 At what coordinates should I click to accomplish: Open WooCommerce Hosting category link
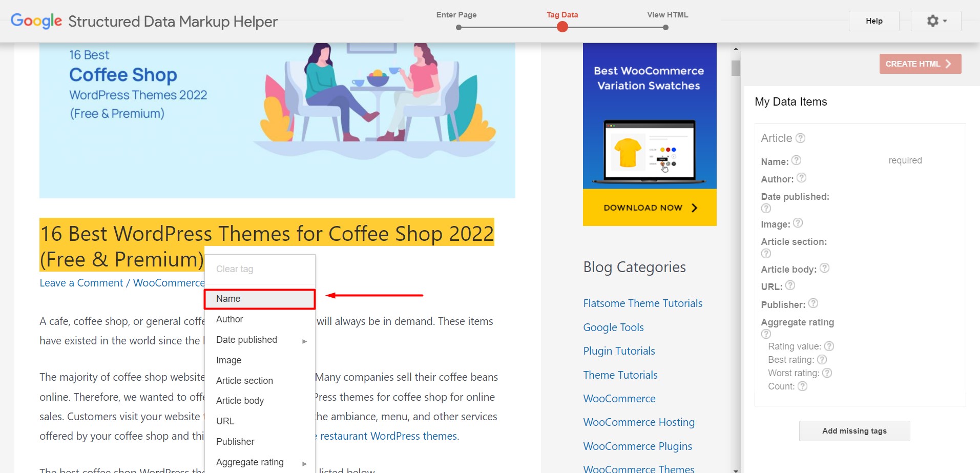tap(639, 422)
